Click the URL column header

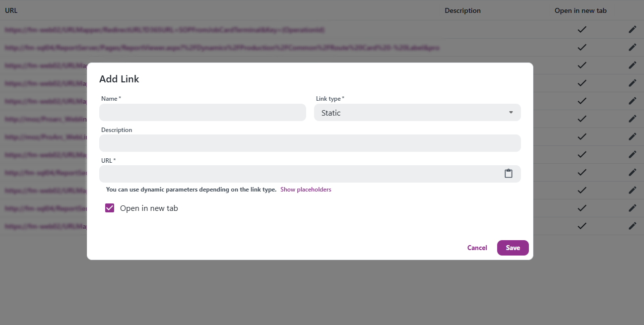click(11, 10)
